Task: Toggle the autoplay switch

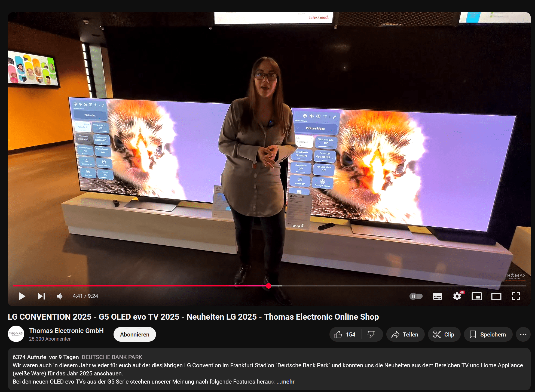Action: point(416,296)
